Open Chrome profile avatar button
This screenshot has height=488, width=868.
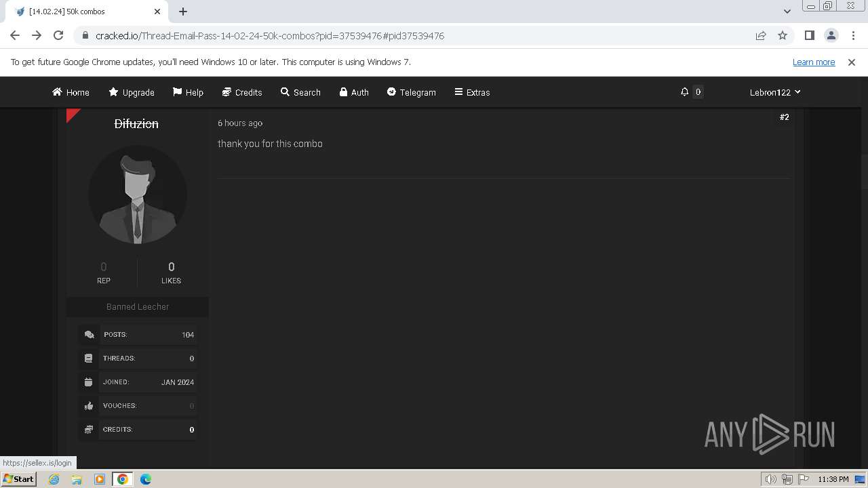click(831, 35)
